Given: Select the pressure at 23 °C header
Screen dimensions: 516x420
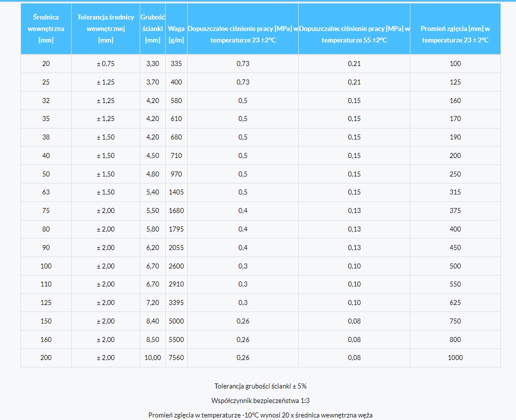Looking at the screenshot, I should pyautogui.click(x=243, y=34).
